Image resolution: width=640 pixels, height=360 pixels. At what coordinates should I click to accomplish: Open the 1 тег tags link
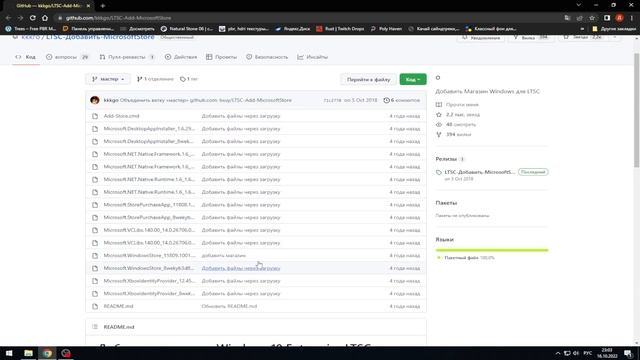(x=189, y=79)
